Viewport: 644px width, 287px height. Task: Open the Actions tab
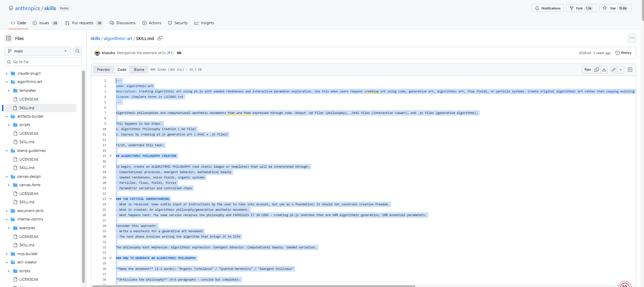152,23
